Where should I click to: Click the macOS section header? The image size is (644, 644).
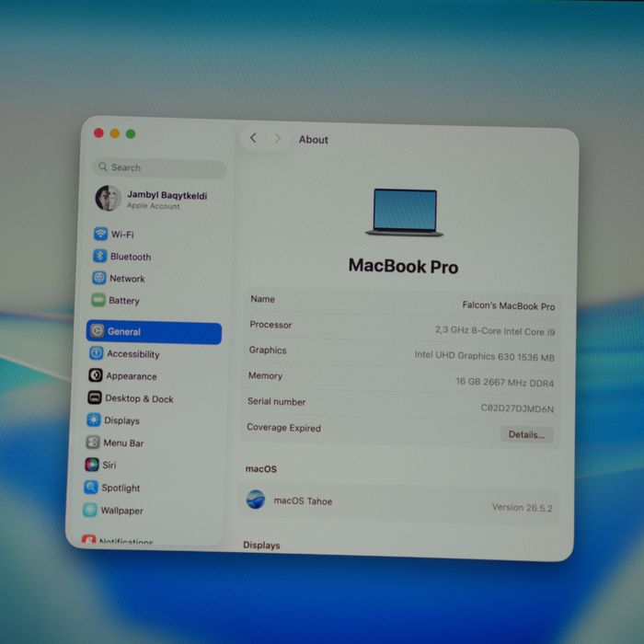[x=260, y=469]
